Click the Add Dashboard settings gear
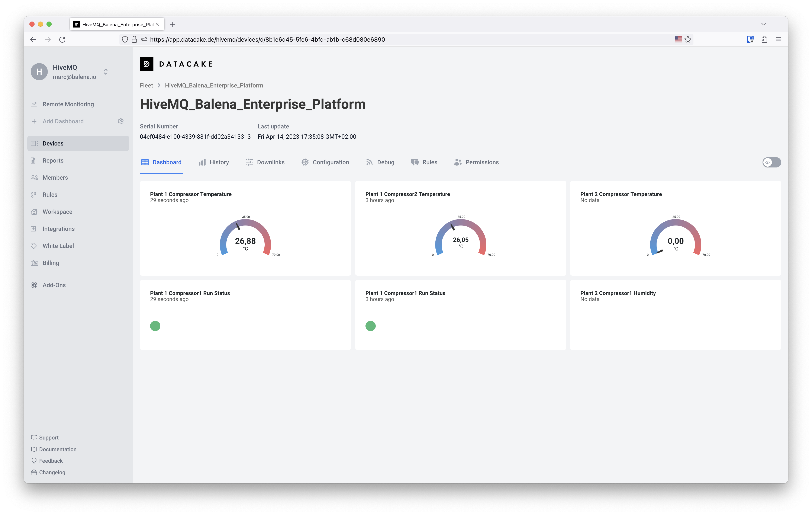Screen dimensions: 812x515 click(120, 121)
